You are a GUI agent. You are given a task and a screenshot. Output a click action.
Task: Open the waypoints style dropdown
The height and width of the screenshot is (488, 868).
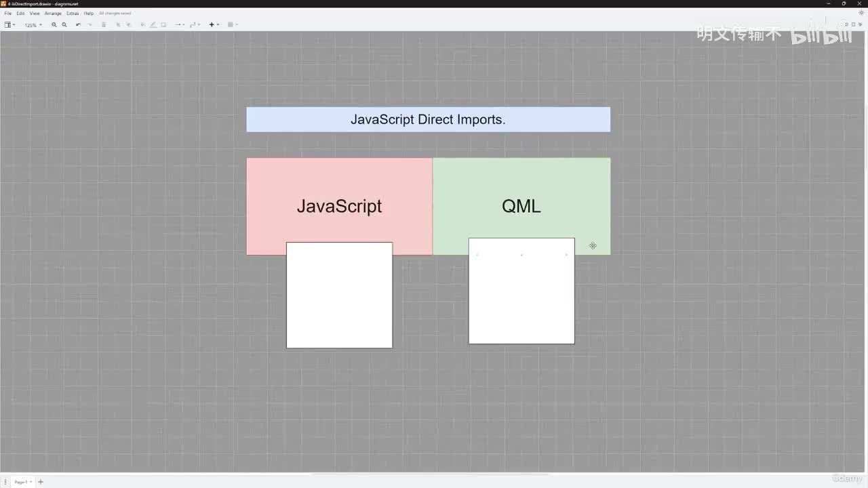point(195,24)
